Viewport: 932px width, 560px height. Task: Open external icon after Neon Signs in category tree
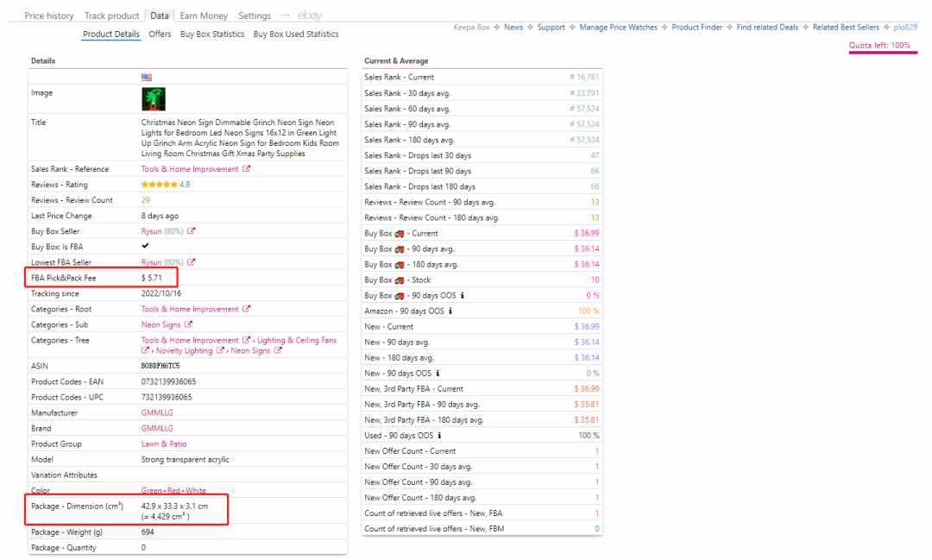[278, 350]
